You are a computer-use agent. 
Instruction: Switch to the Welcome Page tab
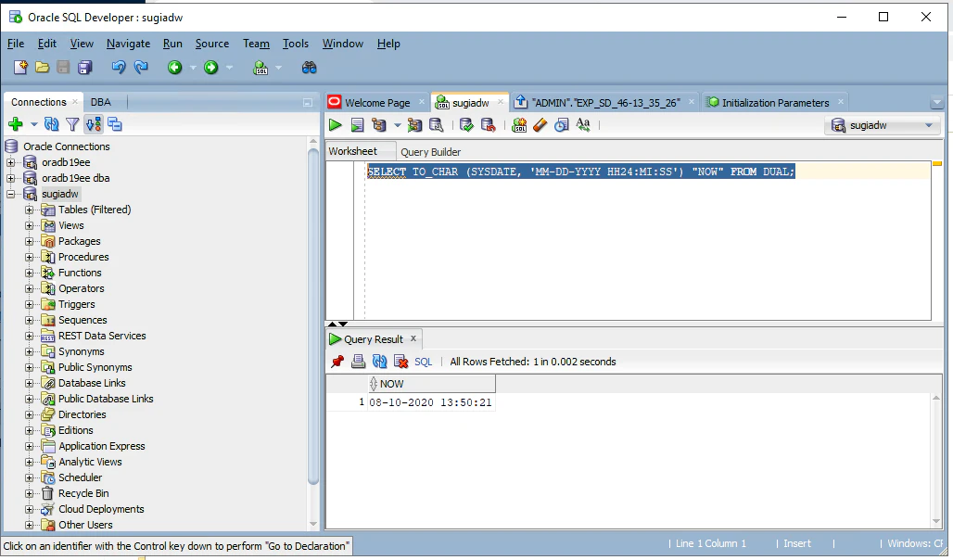point(377,103)
